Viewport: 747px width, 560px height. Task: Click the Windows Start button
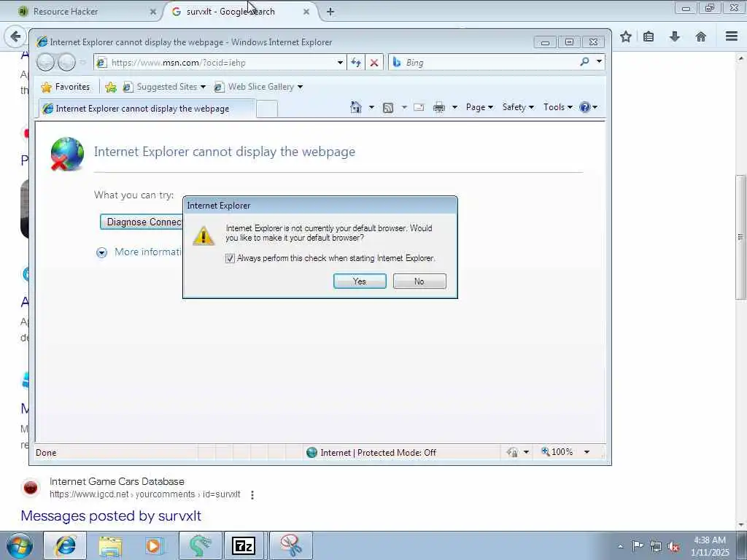point(20,545)
